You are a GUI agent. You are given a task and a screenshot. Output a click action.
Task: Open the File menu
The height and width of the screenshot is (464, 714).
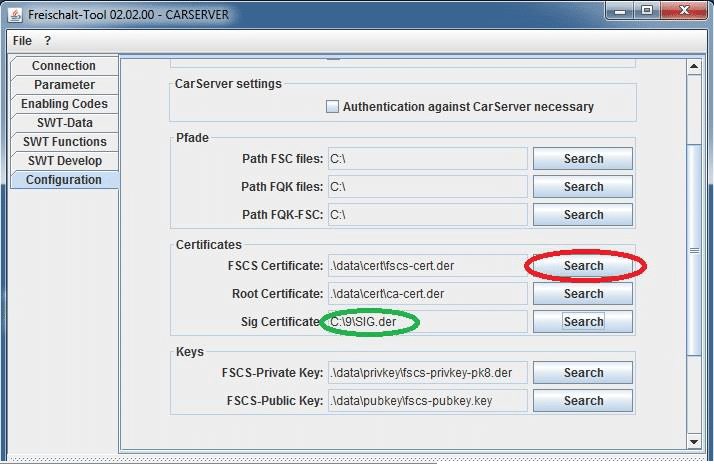22,41
